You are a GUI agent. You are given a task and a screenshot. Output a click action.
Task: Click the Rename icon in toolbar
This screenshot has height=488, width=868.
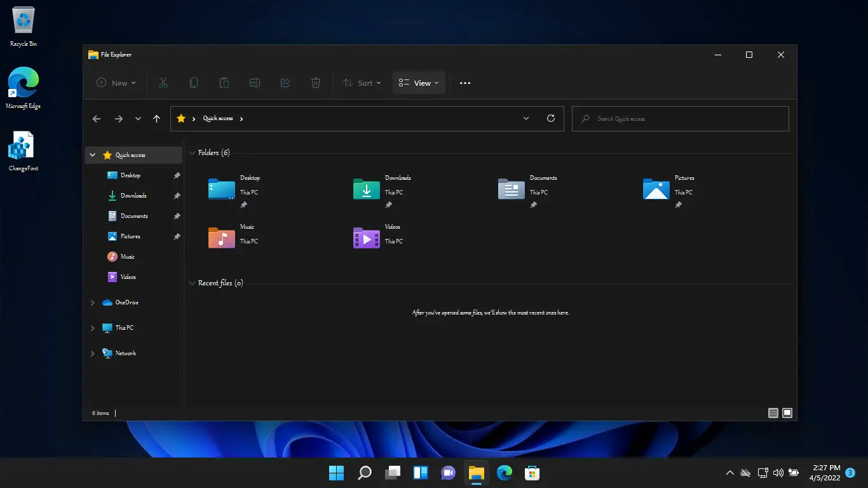click(x=255, y=83)
